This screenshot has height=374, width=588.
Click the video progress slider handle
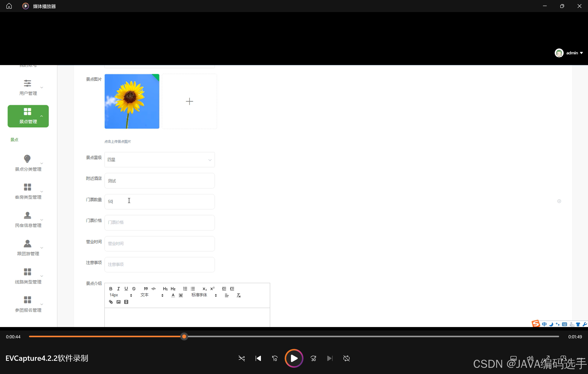(x=184, y=336)
